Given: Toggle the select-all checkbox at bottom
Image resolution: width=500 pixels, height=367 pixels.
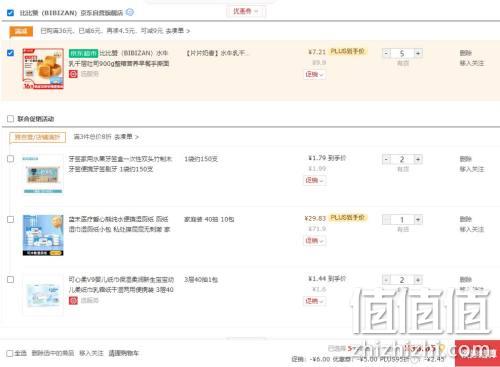Looking at the screenshot, I should pos(10,353).
